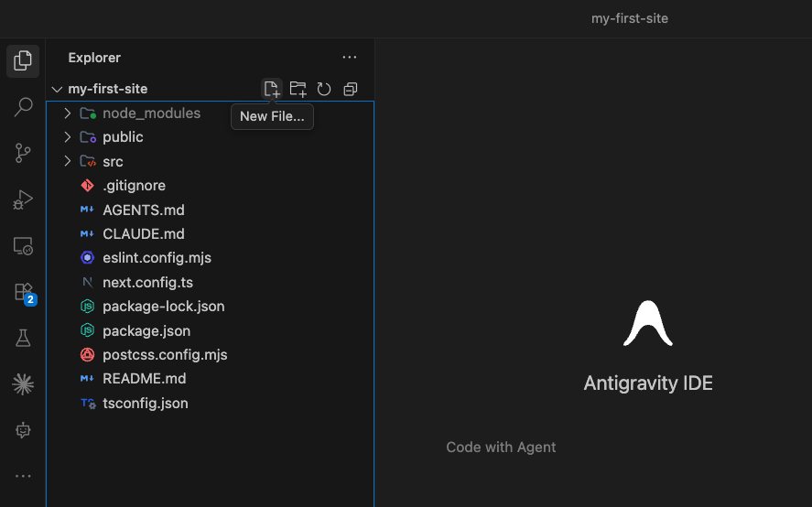Click the Explorer panel title
Screen dimensions: 812x507
[x=94, y=58]
